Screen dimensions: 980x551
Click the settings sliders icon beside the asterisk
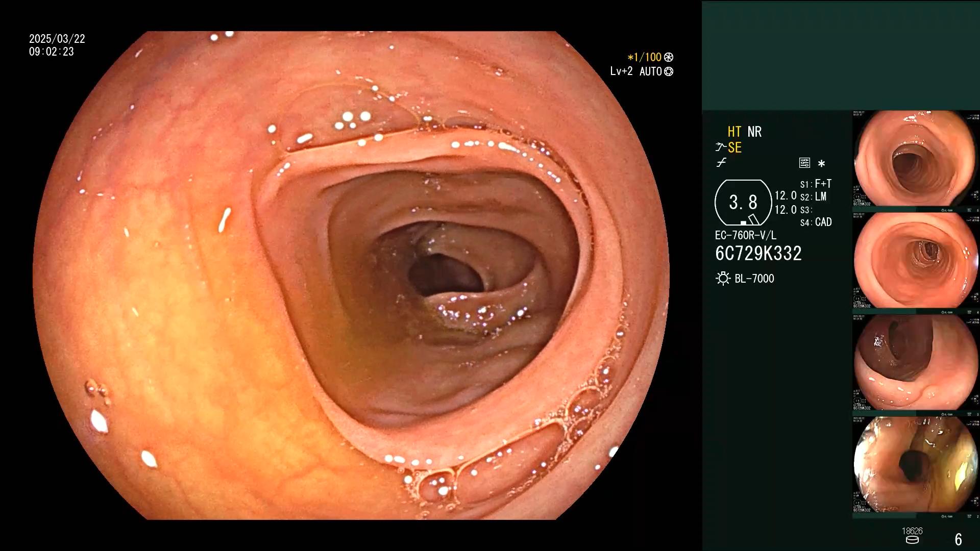tap(804, 163)
